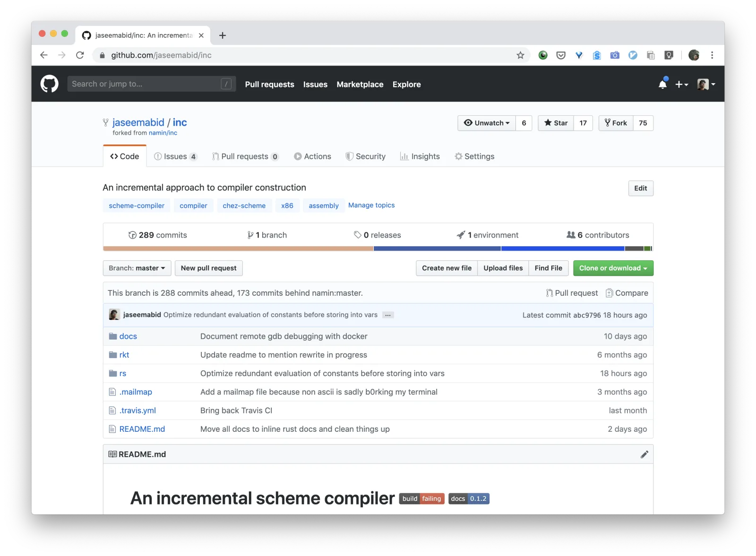Open Issues in the top navigation
This screenshot has width=756, height=556.
coord(315,85)
